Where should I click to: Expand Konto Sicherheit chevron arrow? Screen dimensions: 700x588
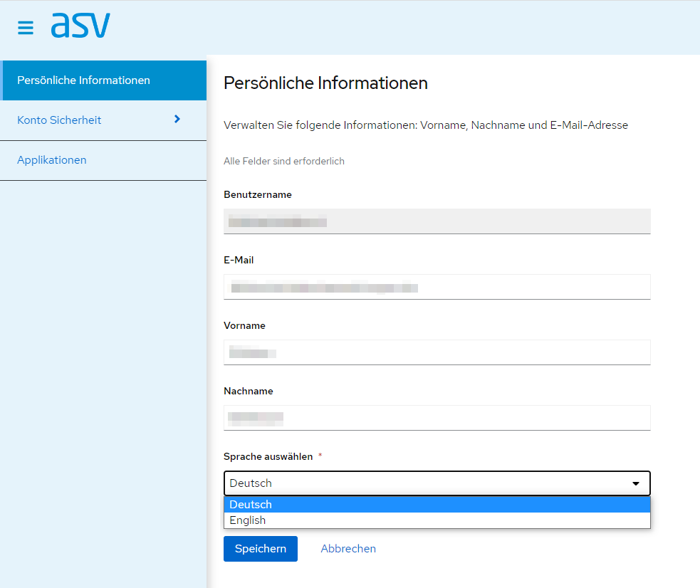(177, 119)
